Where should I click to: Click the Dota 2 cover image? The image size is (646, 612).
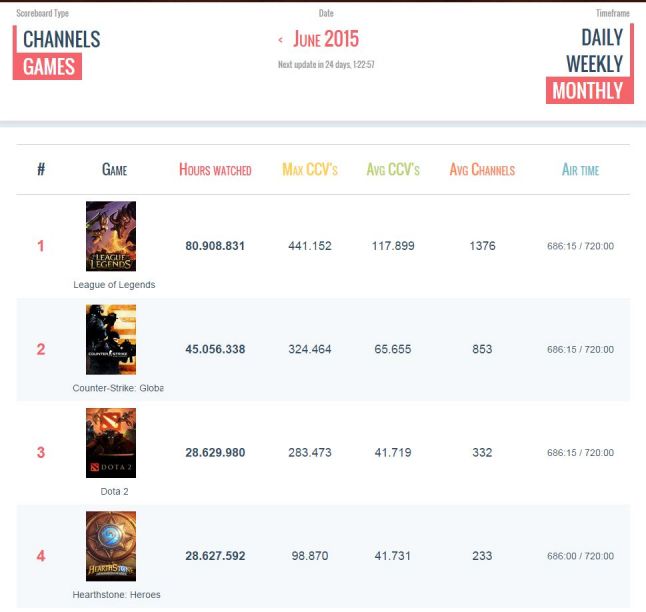click(x=111, y=443)
